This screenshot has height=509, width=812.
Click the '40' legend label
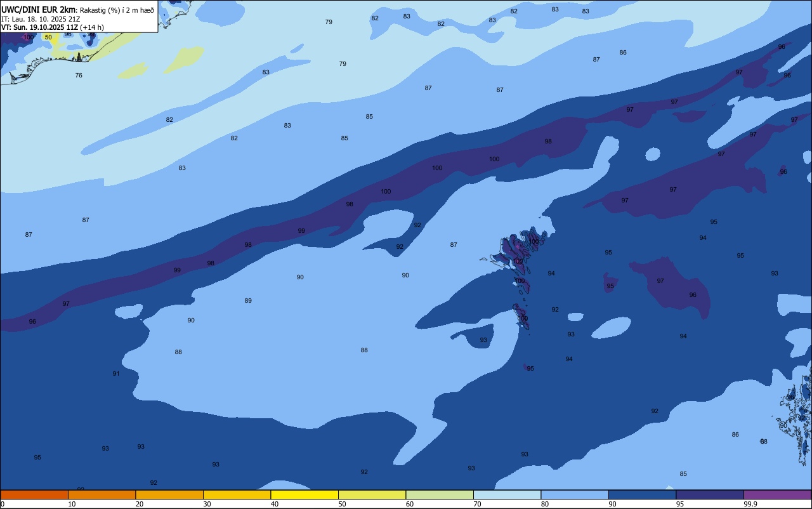click(275, 504)
